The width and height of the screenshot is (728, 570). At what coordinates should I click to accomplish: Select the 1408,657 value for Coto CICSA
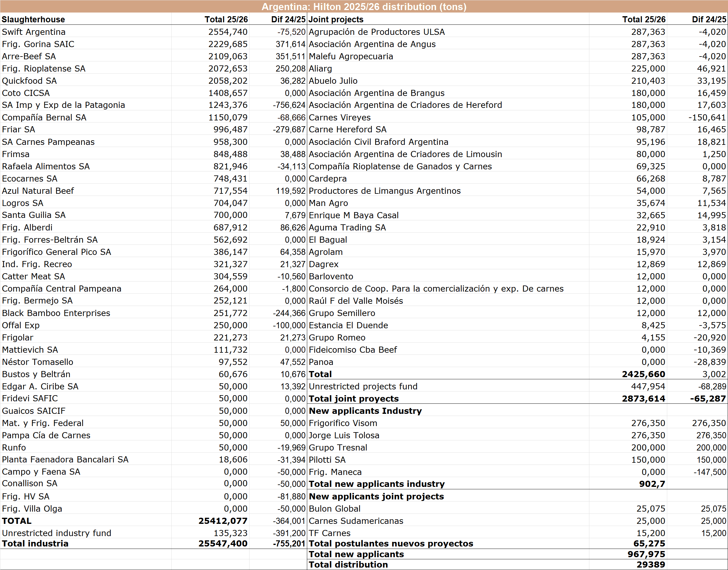tap(228, 93)
